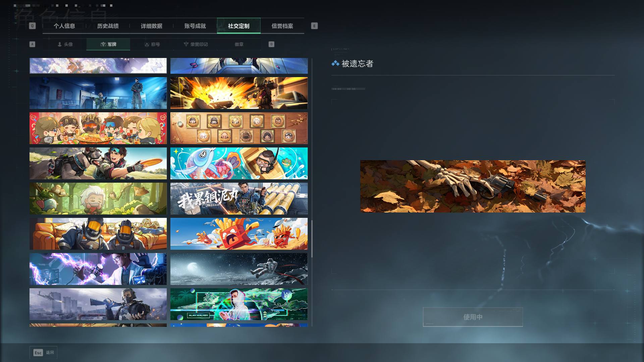Select the green forest elder banner
644x362 pixels.
coord(98,199)
